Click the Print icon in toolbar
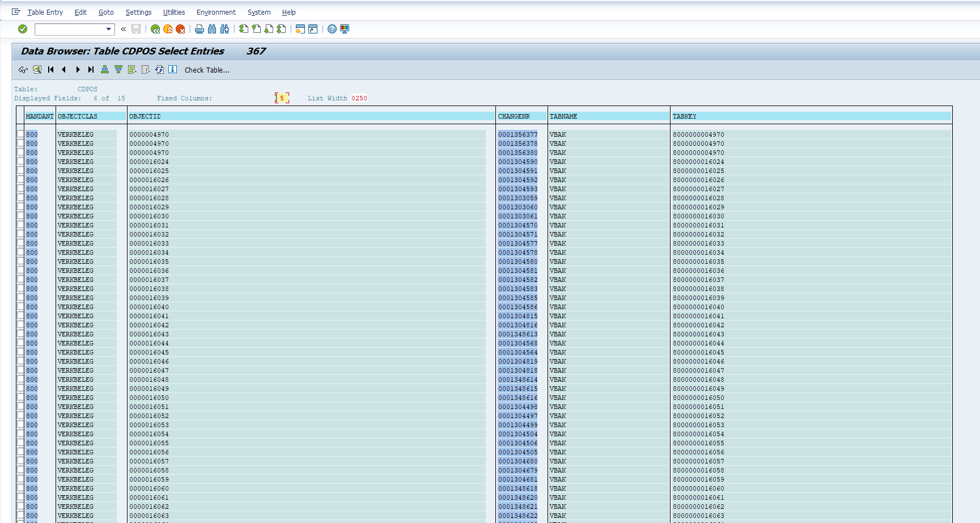 point(199,29)
